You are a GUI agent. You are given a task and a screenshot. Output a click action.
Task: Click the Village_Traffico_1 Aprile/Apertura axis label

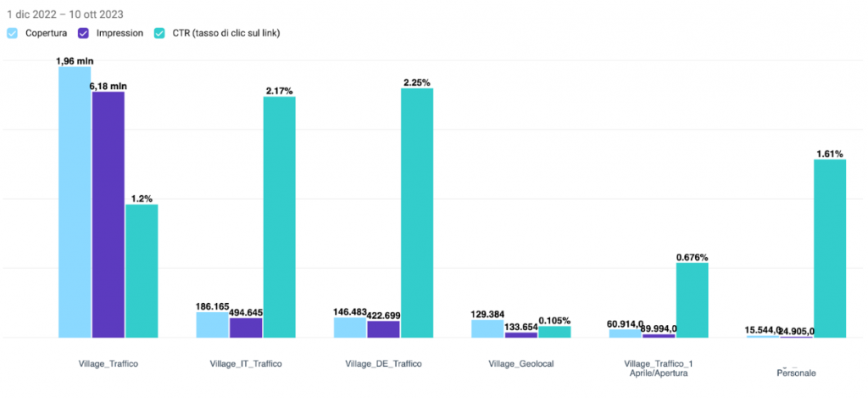(x=658, y=368)
